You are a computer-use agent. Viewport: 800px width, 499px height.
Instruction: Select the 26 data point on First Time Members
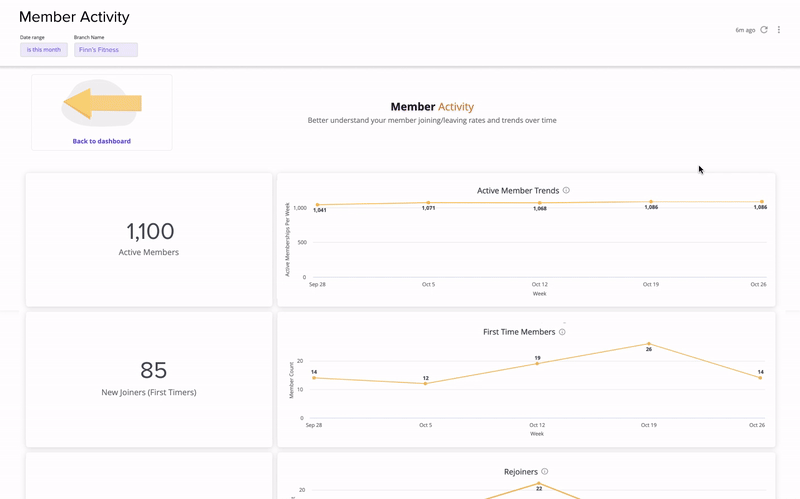pos(648,344)
